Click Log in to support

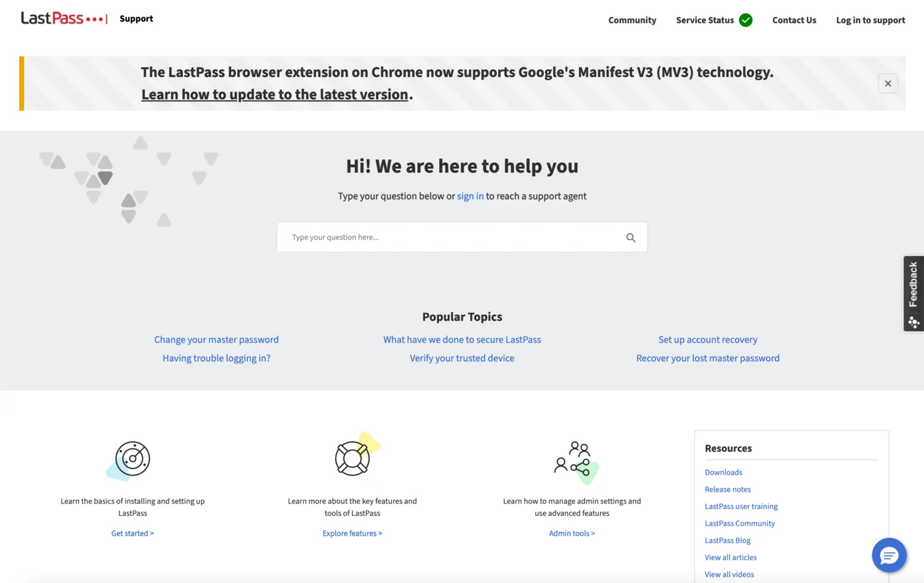(870, 20)
